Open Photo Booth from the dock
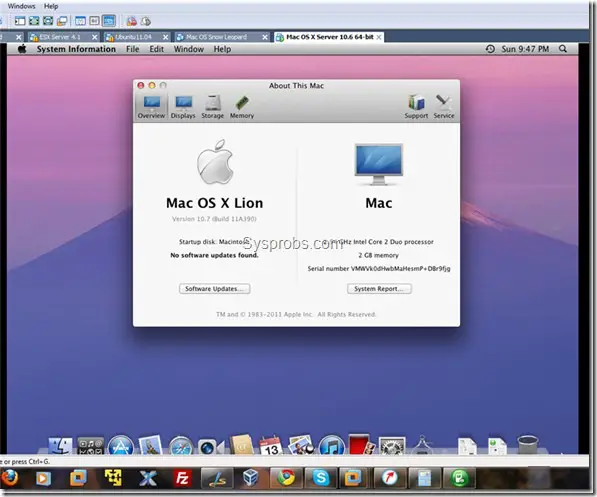The height and width of the screenshot is (497, 597). pyautogui.click(x=361, y=444)
